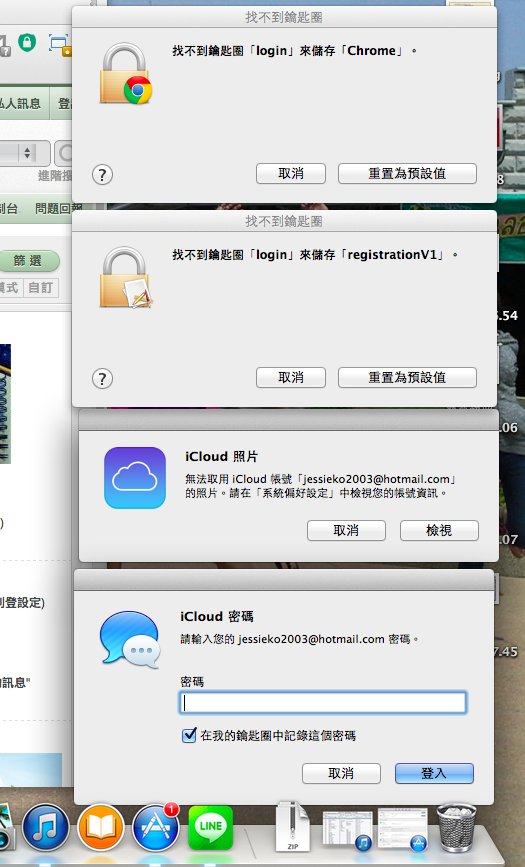The image size is (525, 867).
Task: Click the 篩選 button in the browser page
Action: tap(28, 260)
